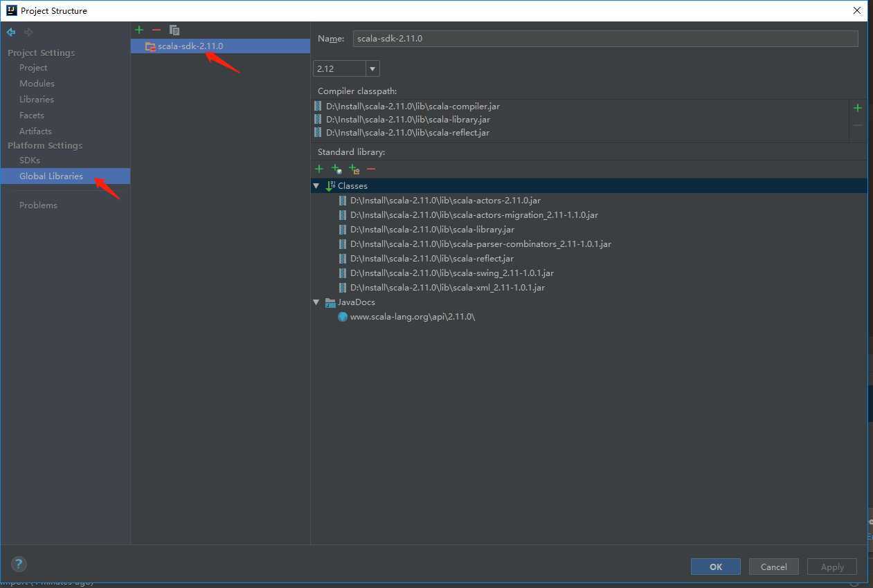Add a new global library
873x588 pixels.
[x=139, y=30]
